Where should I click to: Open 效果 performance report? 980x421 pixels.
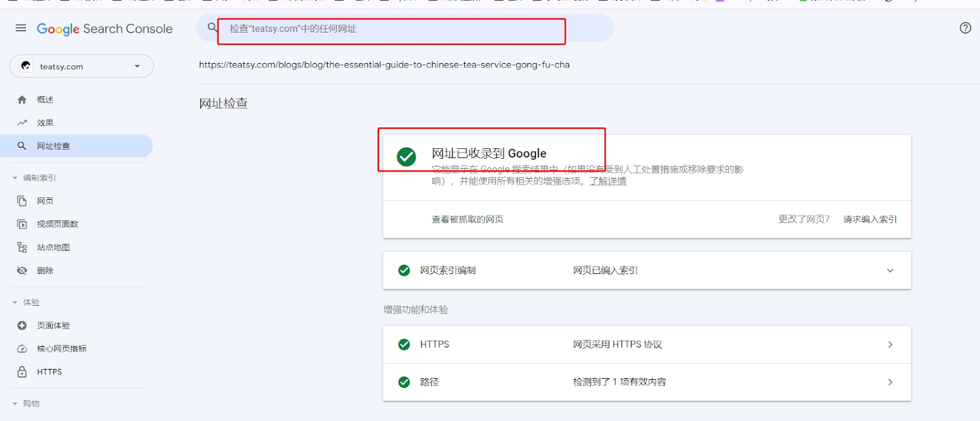45,123
